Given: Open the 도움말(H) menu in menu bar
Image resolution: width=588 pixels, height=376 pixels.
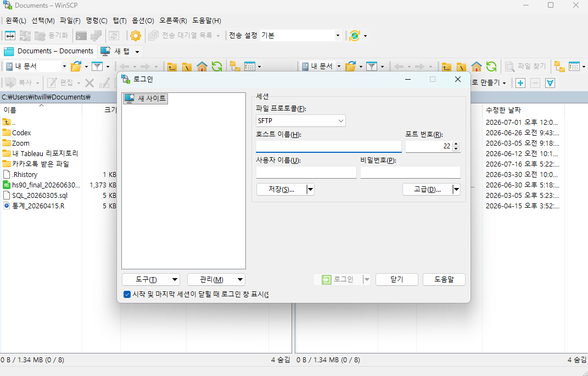Looking at the screenshot, I should (206, 21).
